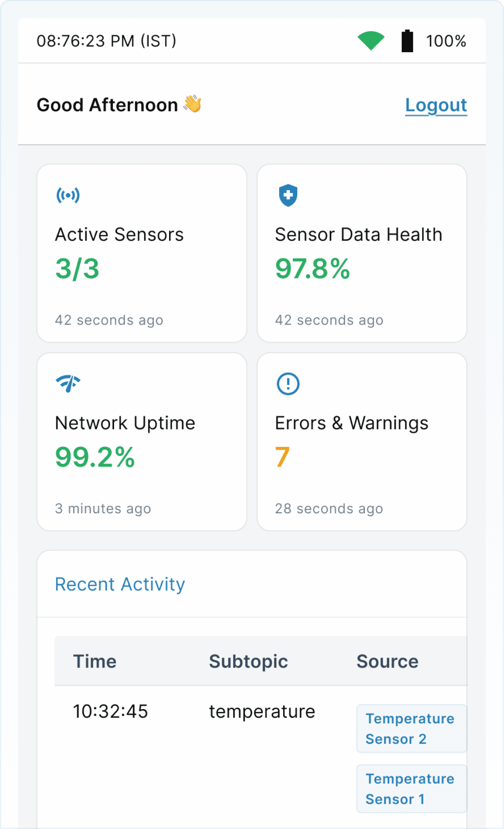
Task: Sort by the Time column header
Action: pyautogui.click(x=95, y=661)
